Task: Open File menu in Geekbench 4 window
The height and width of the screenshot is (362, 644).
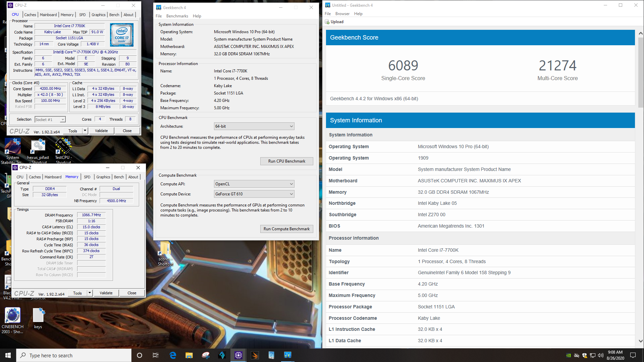Action: [159, 16]
